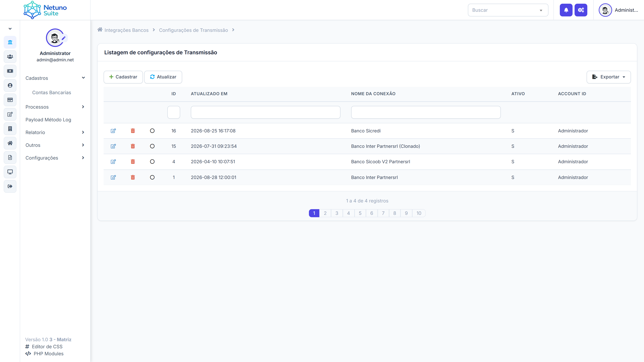Expand the Processos menu section

(55, 107)
